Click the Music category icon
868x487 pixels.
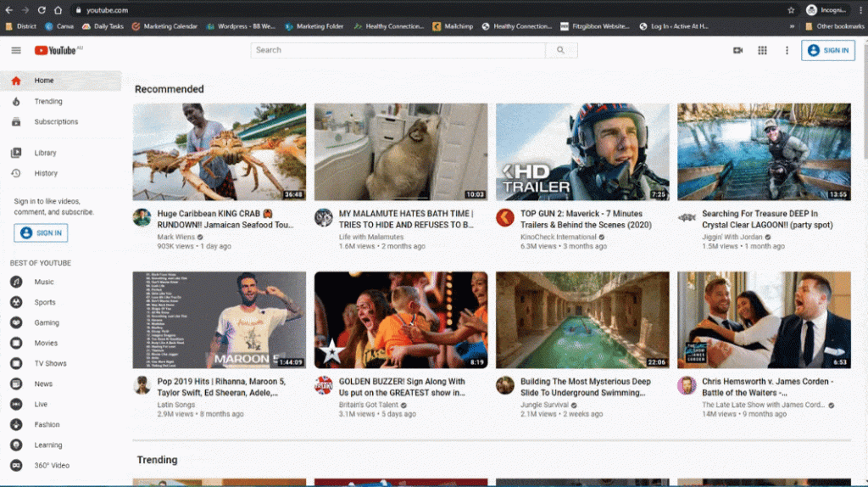[16, 282]
